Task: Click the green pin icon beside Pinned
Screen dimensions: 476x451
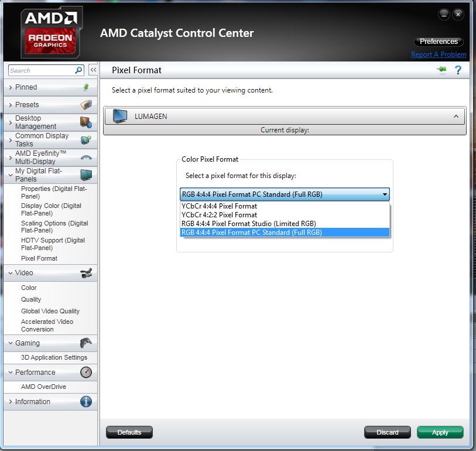Action: (x=86, y=87)
